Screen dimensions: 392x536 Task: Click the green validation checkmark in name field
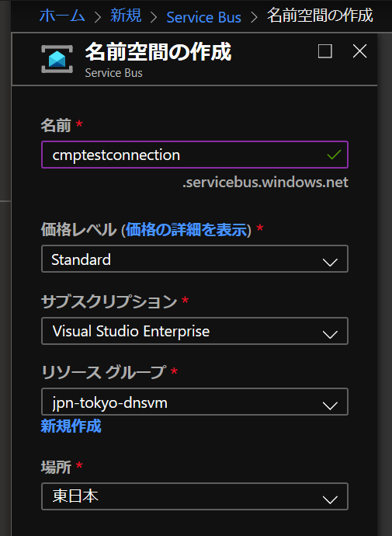coord(334,155)
